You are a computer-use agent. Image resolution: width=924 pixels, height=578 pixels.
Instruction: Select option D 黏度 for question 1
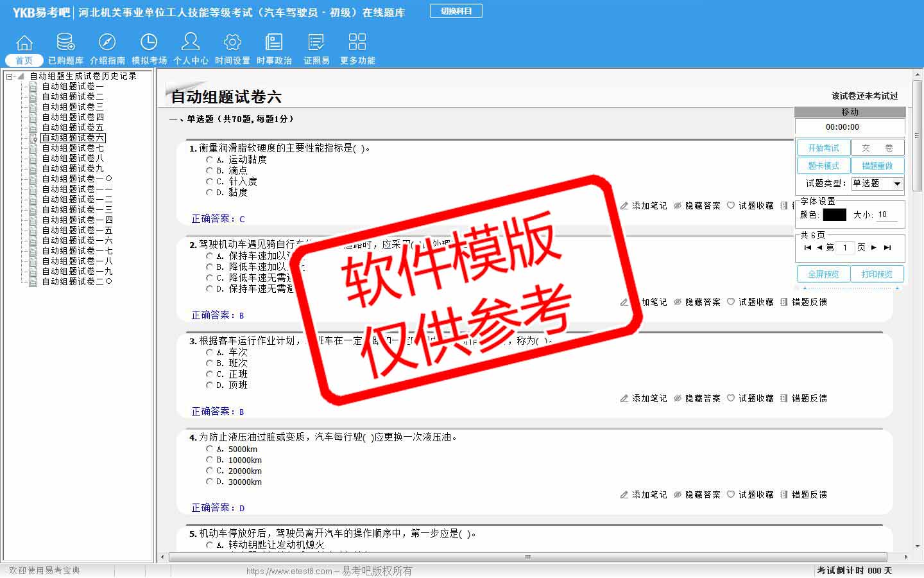[x=210, y=192]
